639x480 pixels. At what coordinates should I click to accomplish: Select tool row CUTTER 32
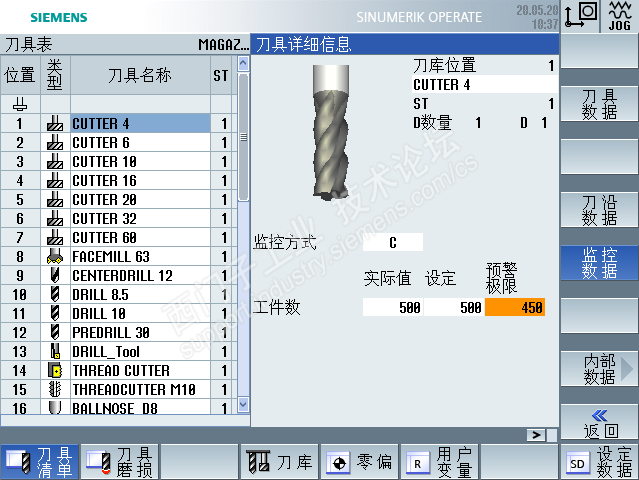click(x=141, y=218)
